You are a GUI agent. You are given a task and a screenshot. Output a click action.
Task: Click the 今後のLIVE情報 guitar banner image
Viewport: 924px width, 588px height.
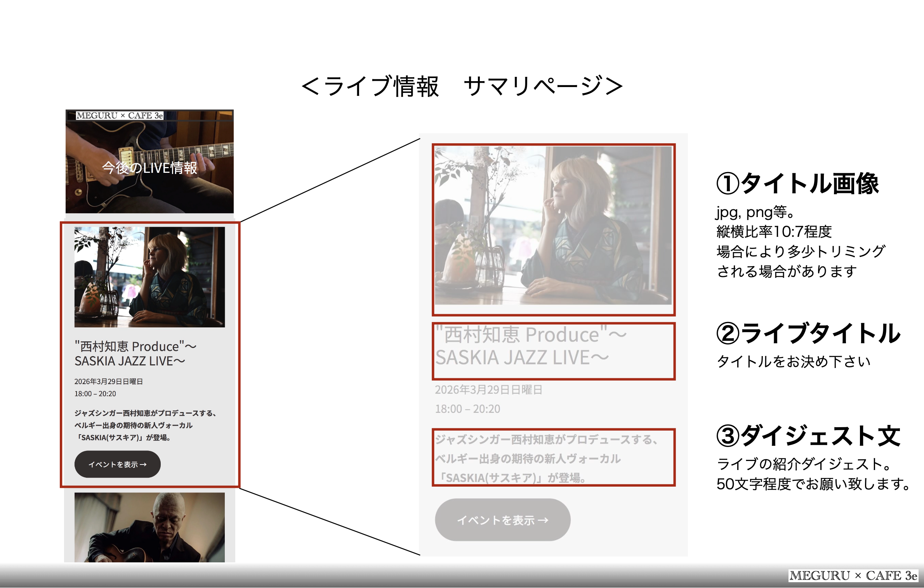point(149,167)
